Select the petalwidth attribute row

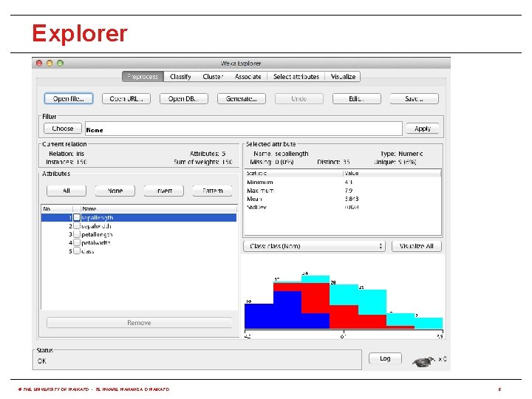(139, 242)
